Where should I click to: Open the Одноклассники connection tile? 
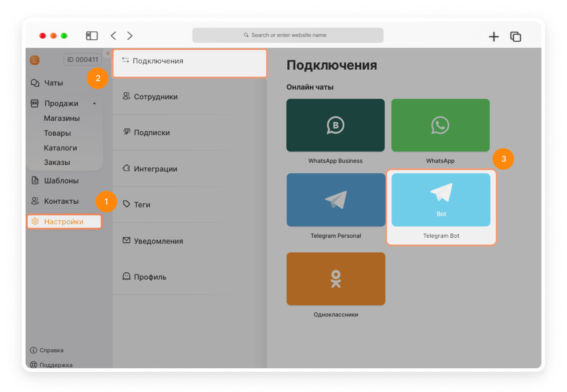(x=336, y=279)
